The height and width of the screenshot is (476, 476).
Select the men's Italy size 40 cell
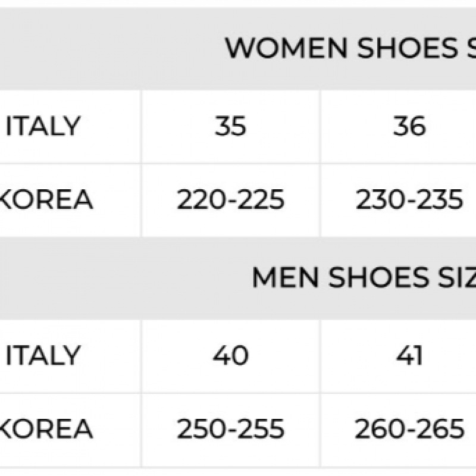coord(231,356)
